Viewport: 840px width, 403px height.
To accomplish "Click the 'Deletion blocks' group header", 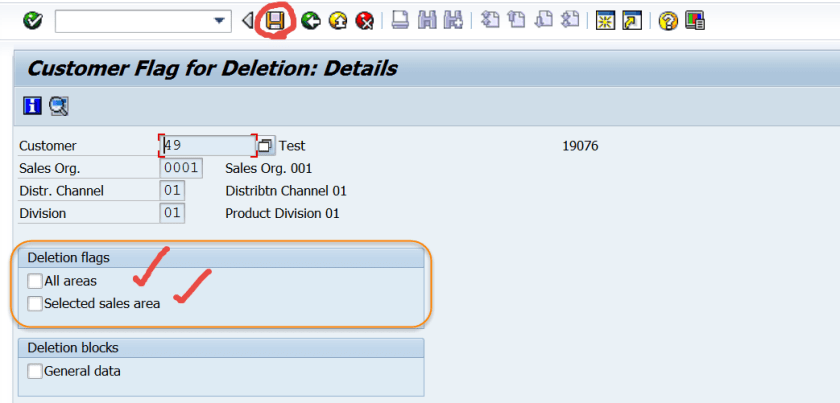I will pos(73,348).
